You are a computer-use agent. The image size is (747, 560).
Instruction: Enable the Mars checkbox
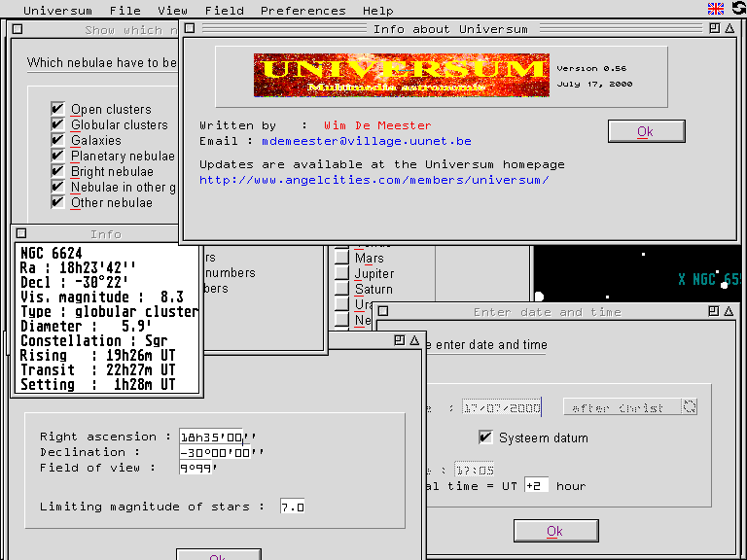click(341, 259)
